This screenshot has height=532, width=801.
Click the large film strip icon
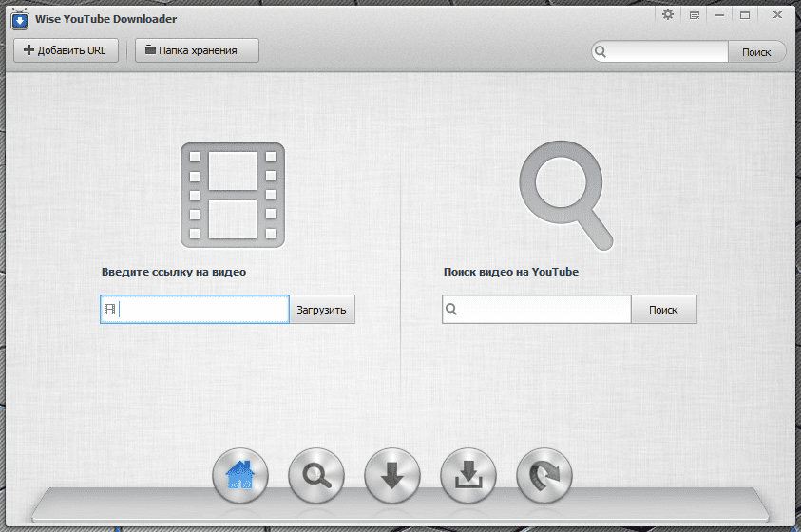[x=233, y=195]
